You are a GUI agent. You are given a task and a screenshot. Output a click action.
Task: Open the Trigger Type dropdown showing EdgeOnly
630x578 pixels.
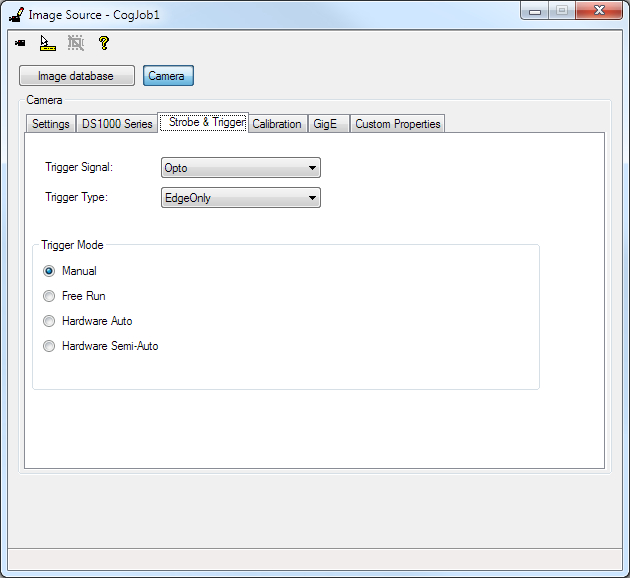click(241, 198)
